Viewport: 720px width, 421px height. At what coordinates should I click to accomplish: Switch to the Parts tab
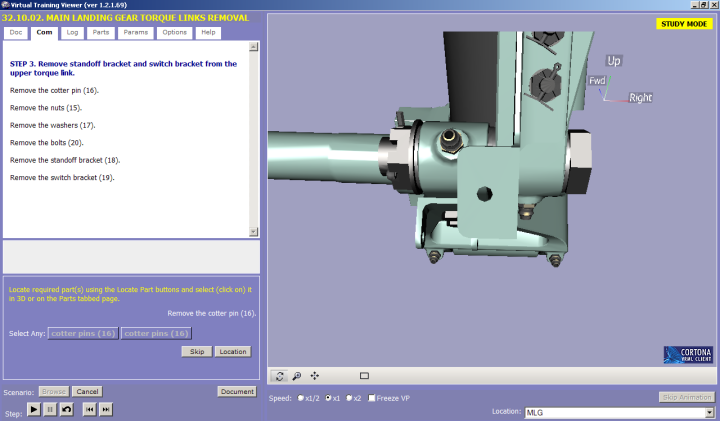[101, 33]
